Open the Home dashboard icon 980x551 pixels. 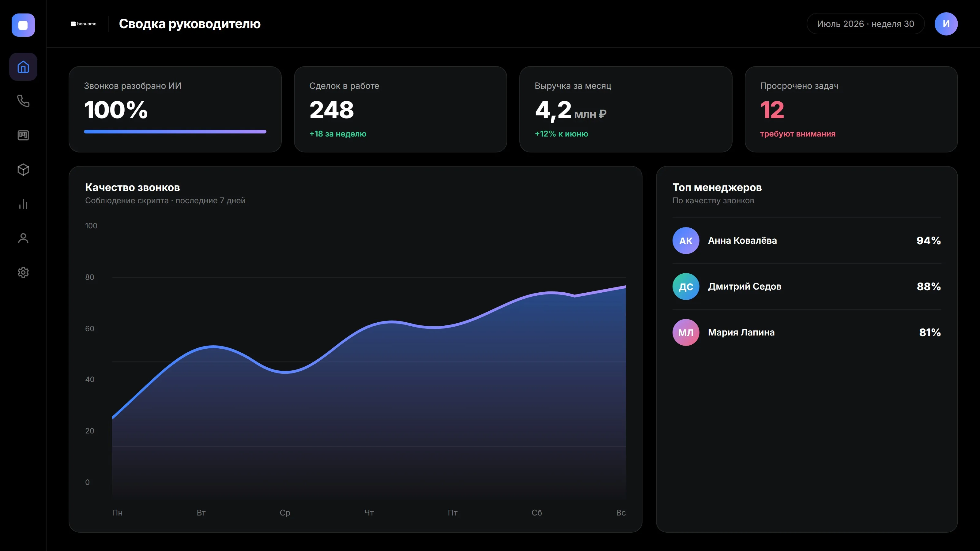pyautogui.click(x=23, y=67)
